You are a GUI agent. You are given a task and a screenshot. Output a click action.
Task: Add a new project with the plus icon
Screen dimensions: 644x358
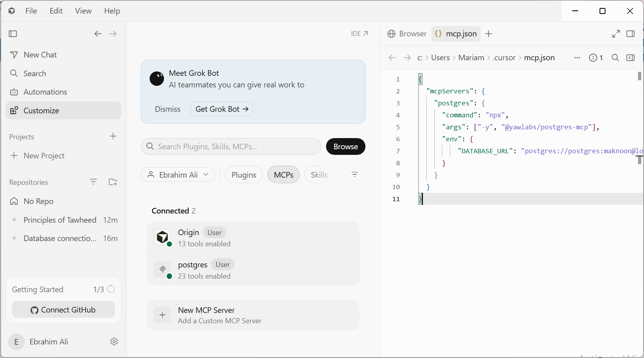pos(113,136)
